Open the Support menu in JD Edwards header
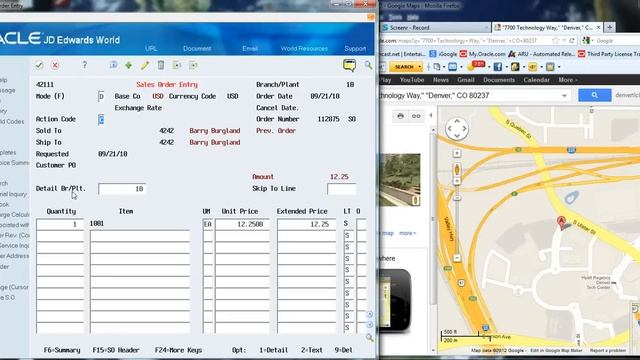Image resolution: width=640 pixels, height=360 pixels. [x=355, y=48]
